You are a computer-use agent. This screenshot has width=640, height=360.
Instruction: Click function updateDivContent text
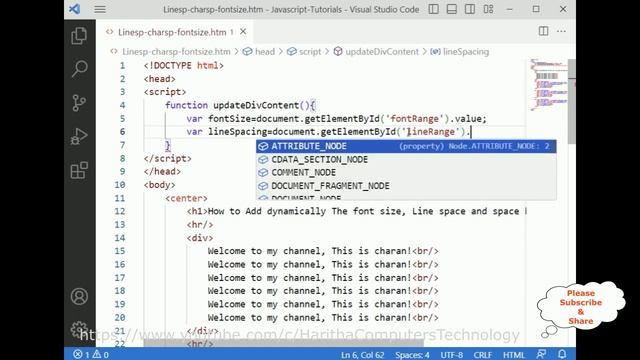click(x=240, y=105)
